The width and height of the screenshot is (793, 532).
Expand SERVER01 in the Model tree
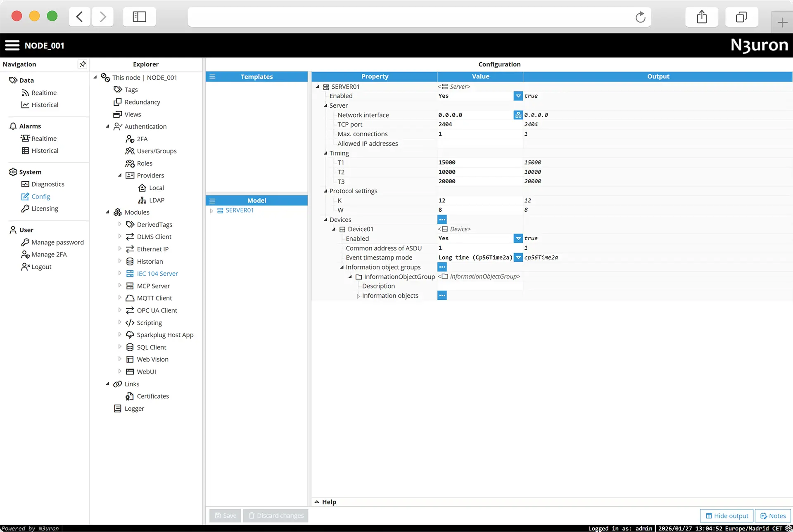(211, 210)
